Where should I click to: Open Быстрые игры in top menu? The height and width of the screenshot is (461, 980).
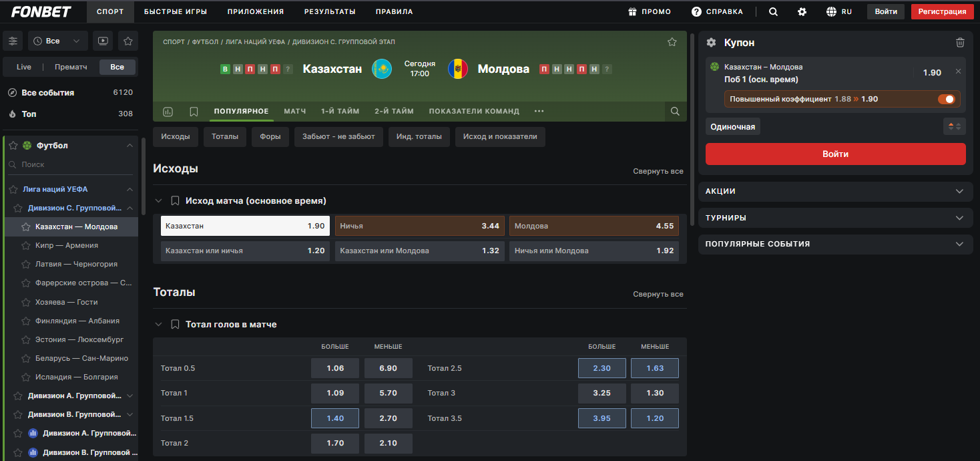(x=176, y=11)
